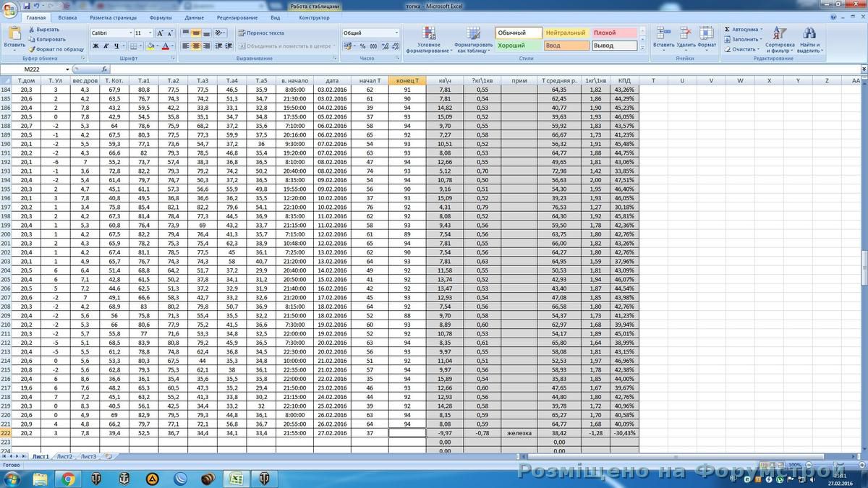
Task: Switch to the Лист2 sheet tab
Action: pos(64,457)
